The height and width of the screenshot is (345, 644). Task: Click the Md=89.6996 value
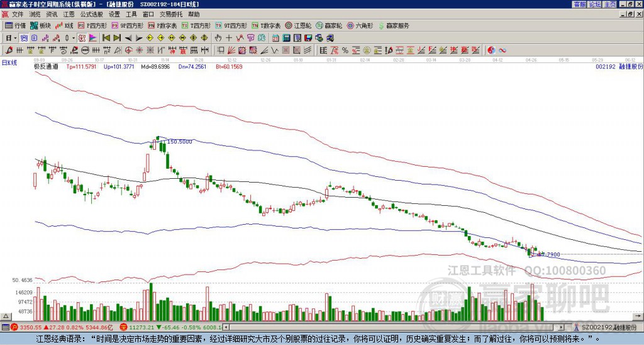(155, 66)
